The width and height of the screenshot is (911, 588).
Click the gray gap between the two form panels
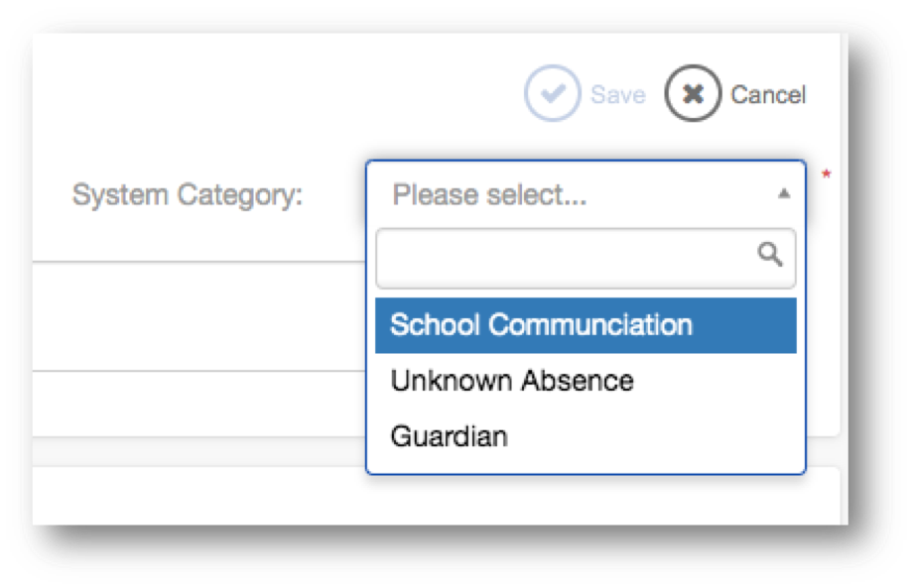point(198,449)
